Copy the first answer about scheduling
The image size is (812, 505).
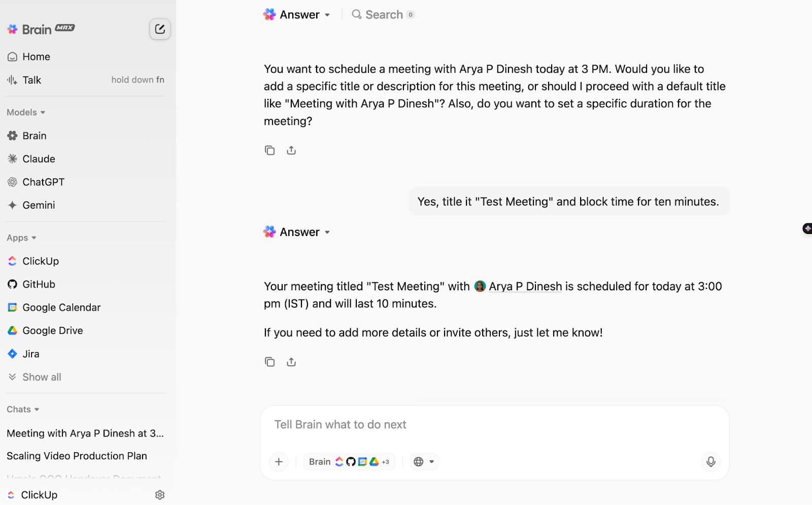click(269, 150)
